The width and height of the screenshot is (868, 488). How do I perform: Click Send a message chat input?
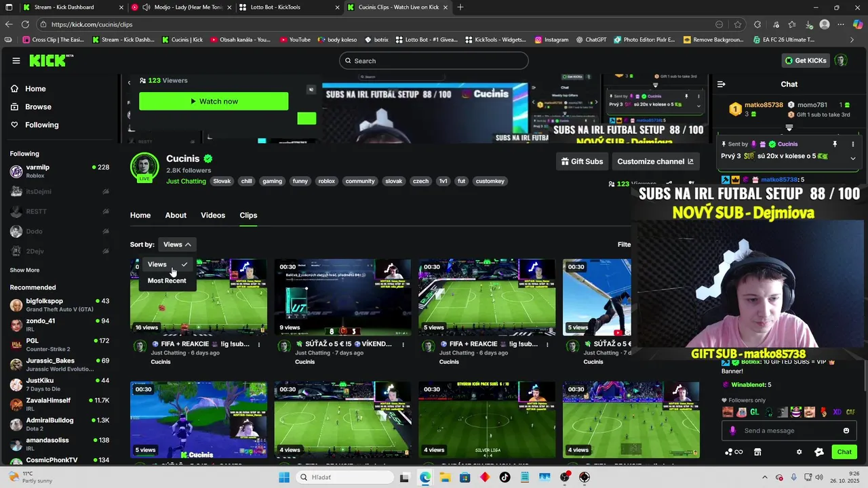(789, 431)
